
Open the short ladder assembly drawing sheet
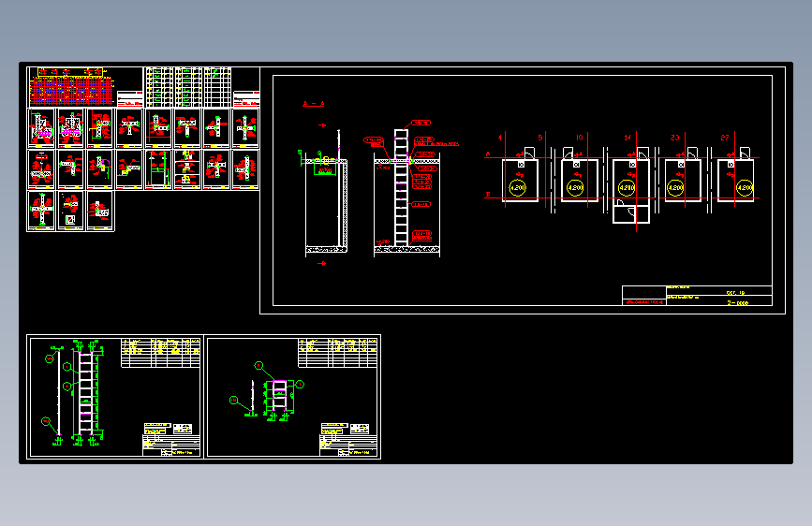pos(293,397)
